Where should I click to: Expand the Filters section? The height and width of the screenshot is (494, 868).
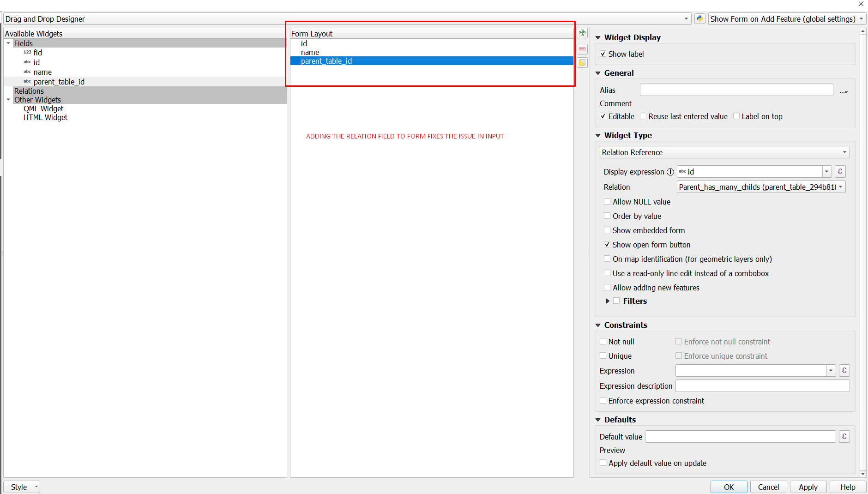tap(607, 301)
